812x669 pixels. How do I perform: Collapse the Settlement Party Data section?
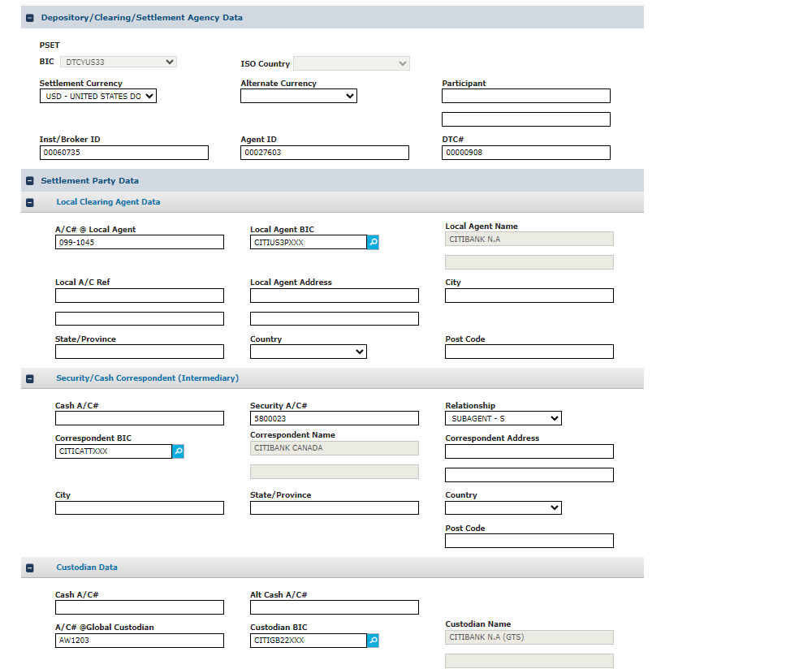click(x=30, y=181)
